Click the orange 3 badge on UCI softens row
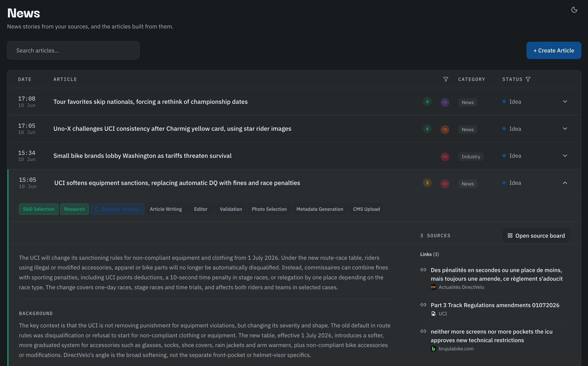The width and height of the screenshot is (588, 366). pyautogui.click(x=427, y=183)
